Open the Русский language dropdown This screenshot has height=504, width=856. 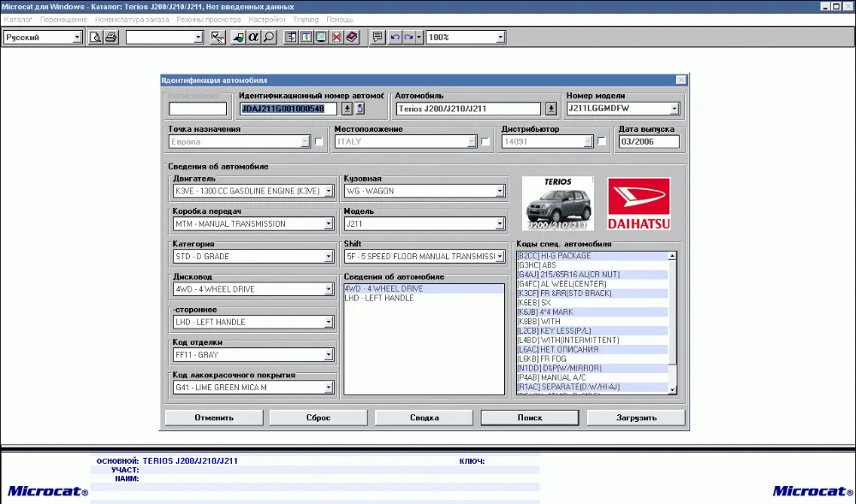point(77,37)
